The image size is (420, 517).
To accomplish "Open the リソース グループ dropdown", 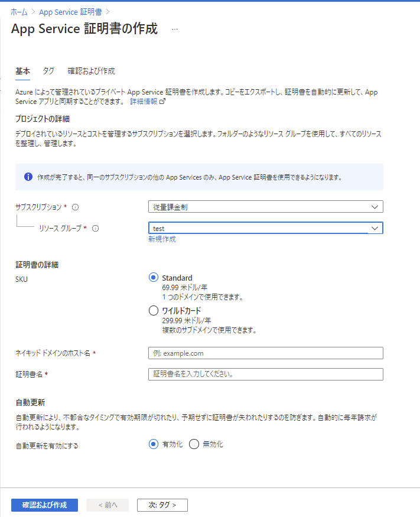I will click(x=375, y=228).
